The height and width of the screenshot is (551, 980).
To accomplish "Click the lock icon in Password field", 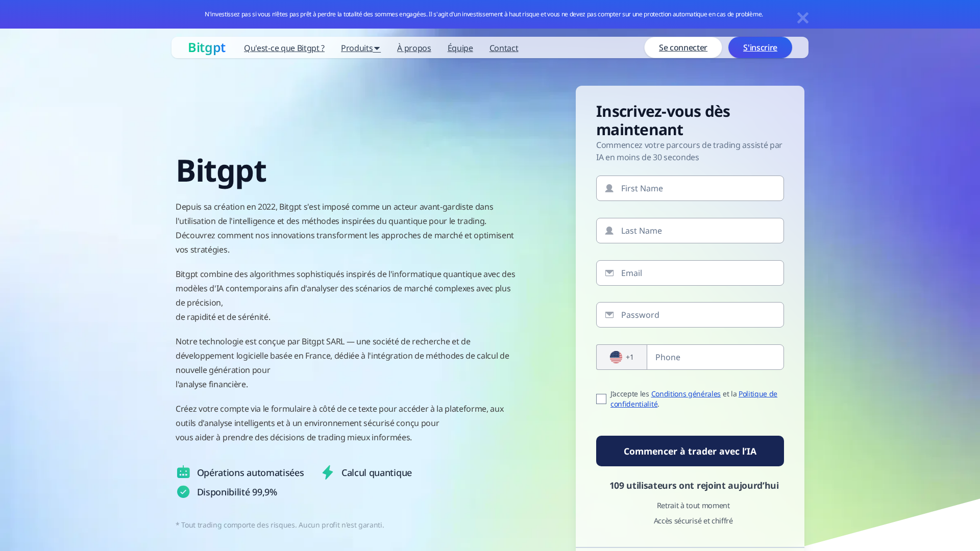I will pos(609,315).
